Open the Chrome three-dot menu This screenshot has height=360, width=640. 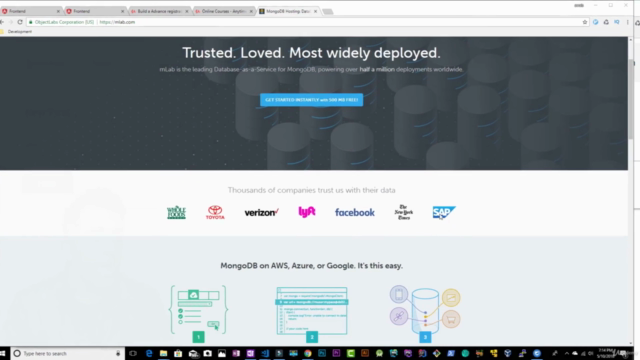click(628, 22)
